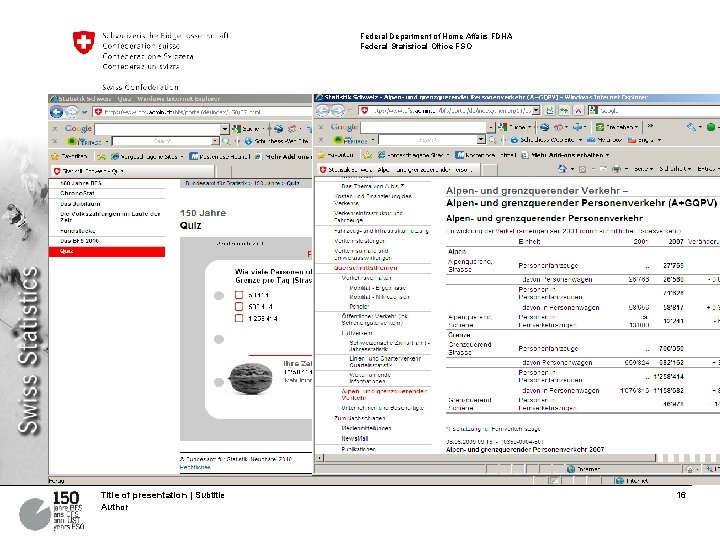
Task: Click the refresh icon in A+GQPV window
Action: point(564,110)
